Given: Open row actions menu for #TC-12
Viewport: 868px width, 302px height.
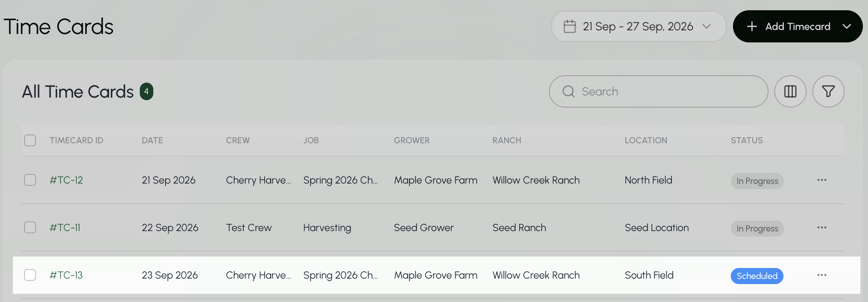Looking at the screenshot, I should click(x=822, y=180).
